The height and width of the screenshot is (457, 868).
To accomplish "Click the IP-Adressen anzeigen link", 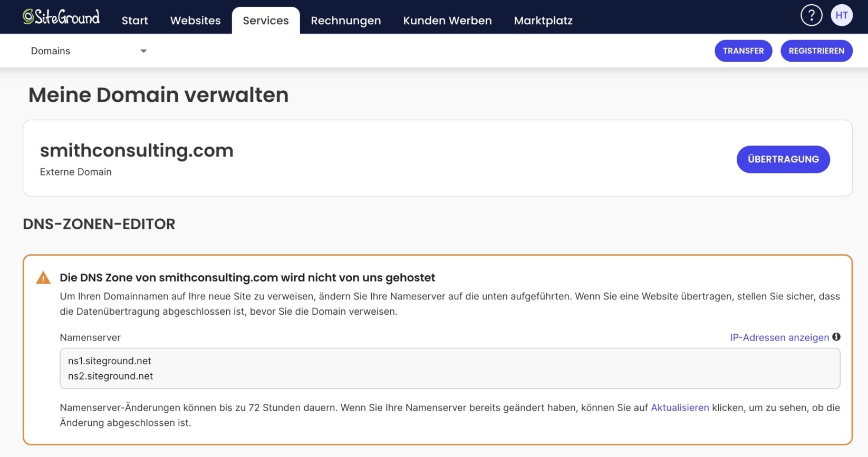I will 779,337.
